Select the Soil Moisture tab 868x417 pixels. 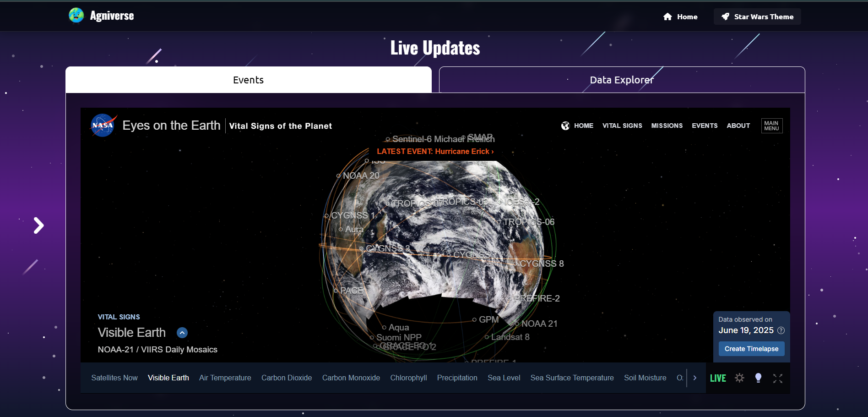tap(645, 378)
